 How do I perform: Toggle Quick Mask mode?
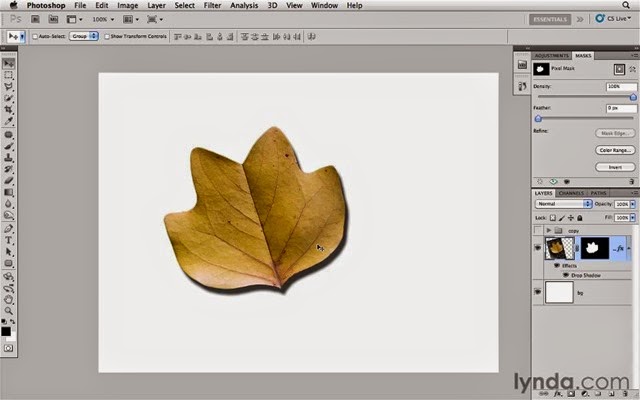8,348
